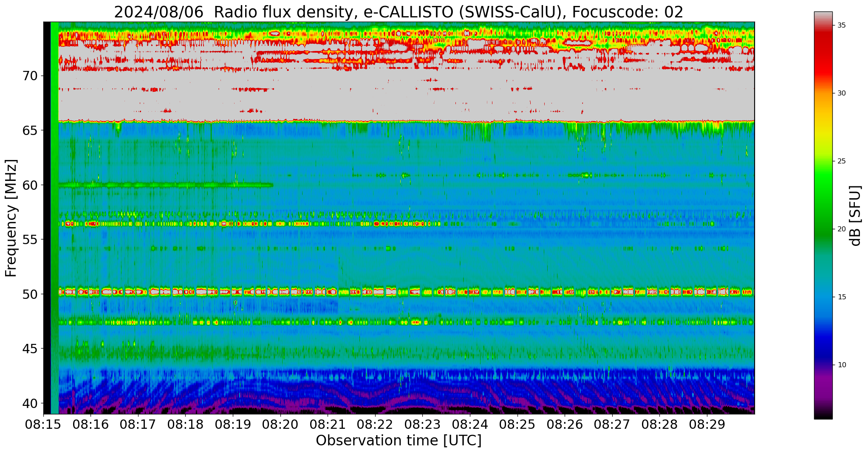Click the 08:19 time tick label
The width and height of the screenshot is (868, 453).
pos(233,425)
